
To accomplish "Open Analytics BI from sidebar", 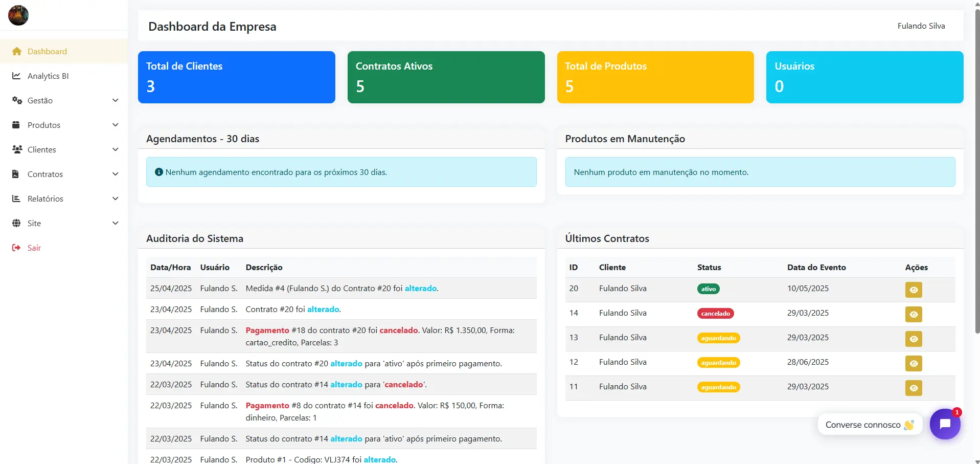I will [64, 76].
